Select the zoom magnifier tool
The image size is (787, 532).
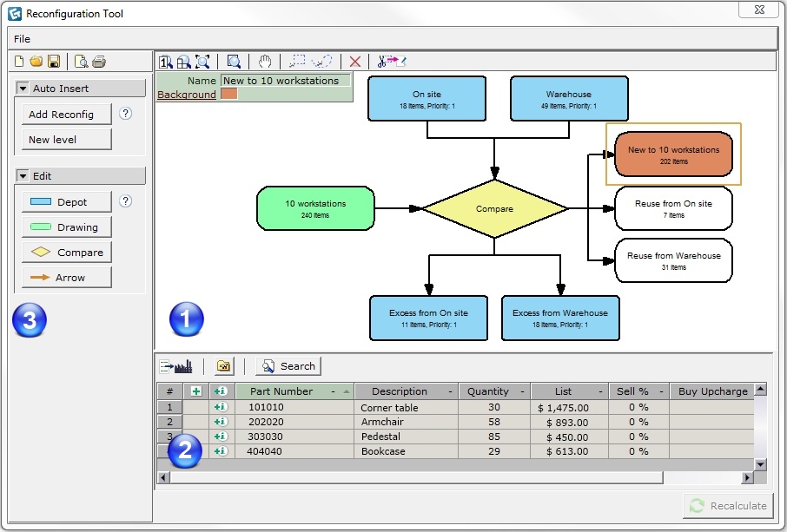[235, 61]
